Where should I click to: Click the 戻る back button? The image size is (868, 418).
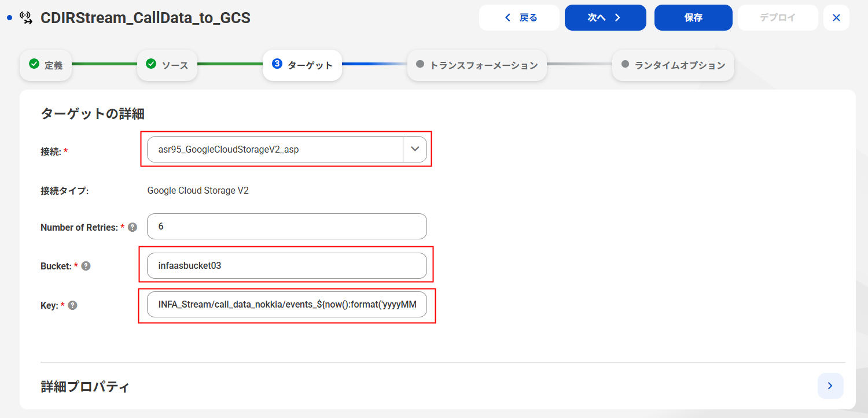pos(519,18)
